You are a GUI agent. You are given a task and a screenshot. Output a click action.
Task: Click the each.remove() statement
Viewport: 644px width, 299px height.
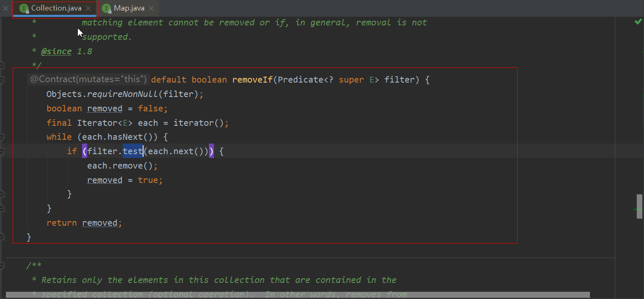click(122, 166)
